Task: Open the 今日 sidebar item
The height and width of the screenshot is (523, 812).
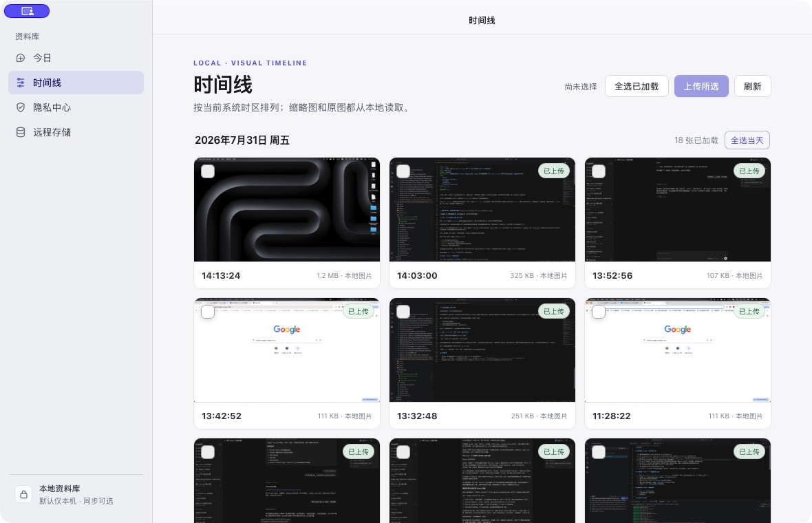Action: [76, 58]
